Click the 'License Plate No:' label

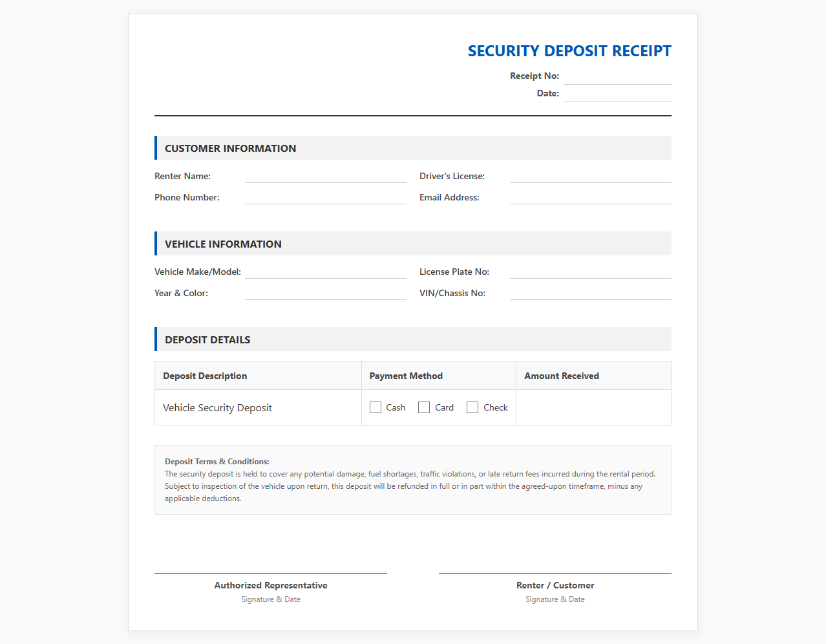click(454, 272)
